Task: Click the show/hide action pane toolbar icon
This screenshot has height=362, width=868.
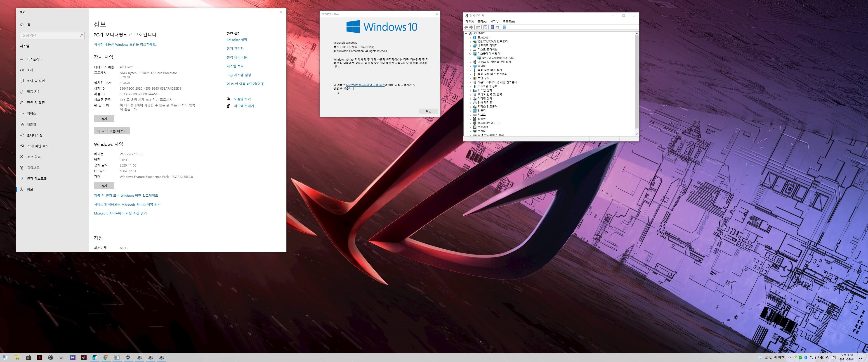Action: point(497,27)
